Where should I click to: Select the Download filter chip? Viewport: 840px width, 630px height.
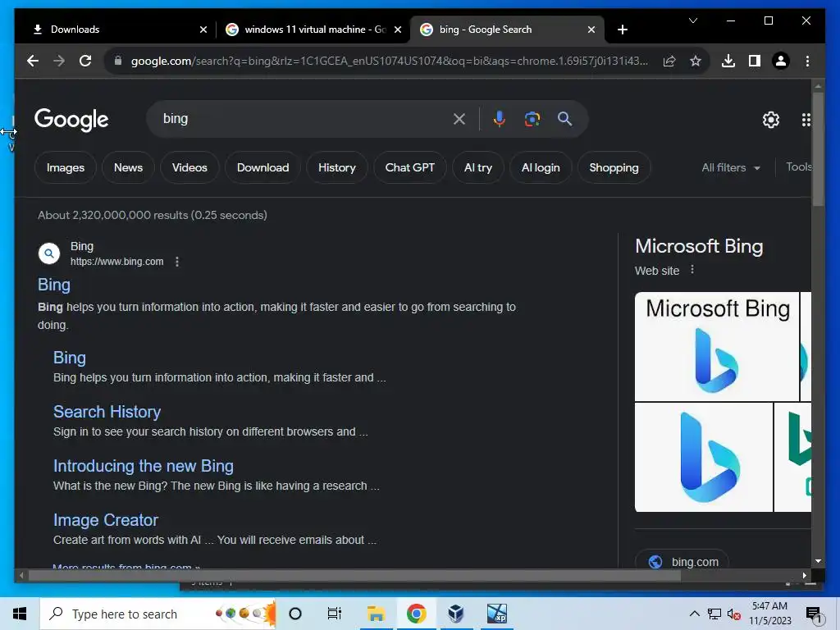pos(262,167)
